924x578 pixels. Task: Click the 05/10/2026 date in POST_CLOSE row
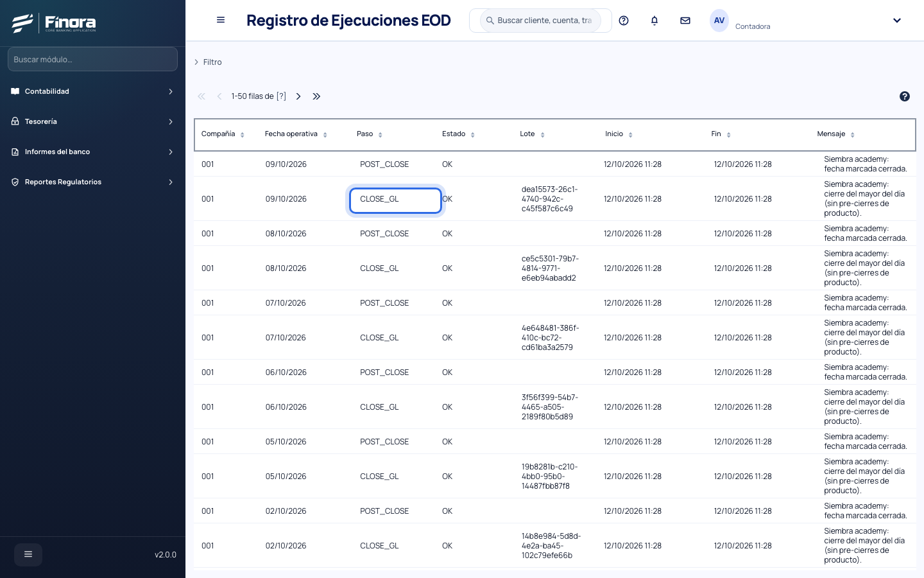[286, 442]
